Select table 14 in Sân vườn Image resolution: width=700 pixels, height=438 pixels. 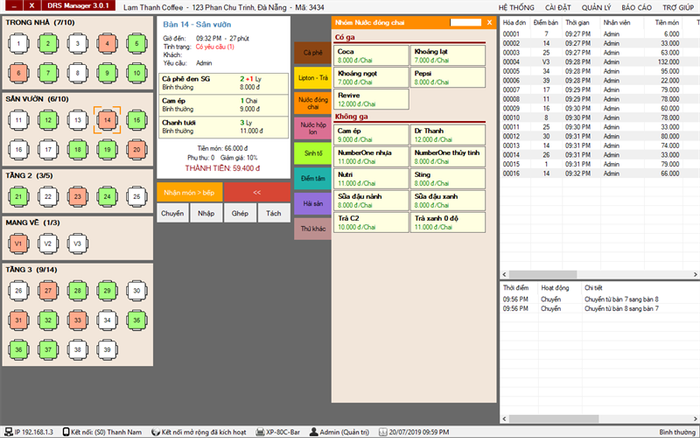coord(107,120)
